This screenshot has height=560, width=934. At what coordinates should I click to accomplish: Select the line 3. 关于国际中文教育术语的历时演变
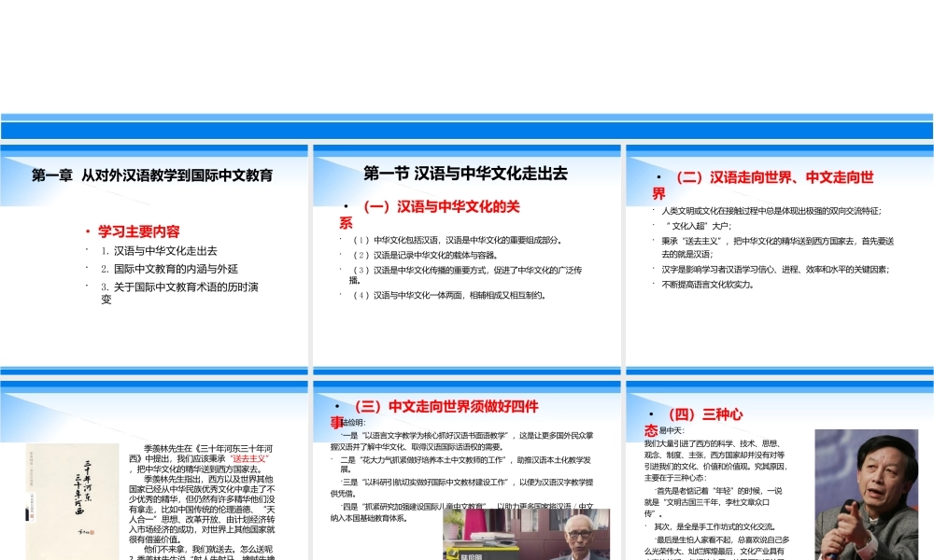point(179,293)
